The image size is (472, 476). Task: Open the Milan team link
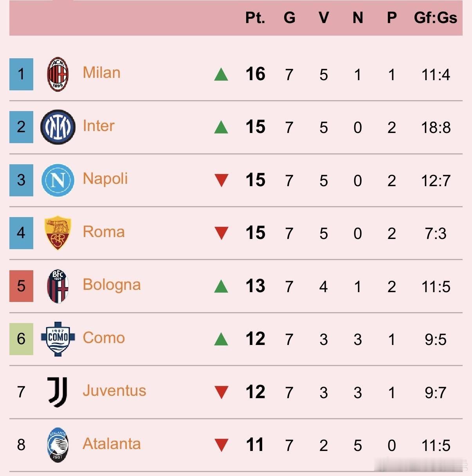point(102,73)
